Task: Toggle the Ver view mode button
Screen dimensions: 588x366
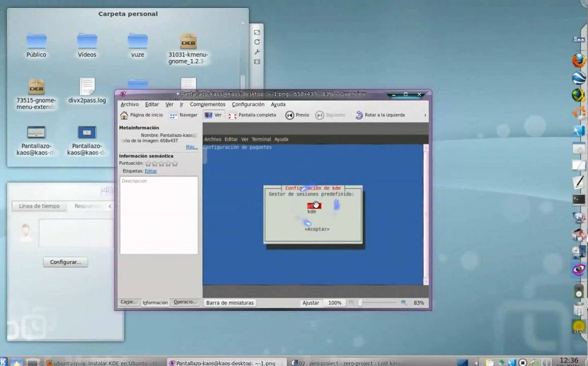Action: (x=213, y=115)
